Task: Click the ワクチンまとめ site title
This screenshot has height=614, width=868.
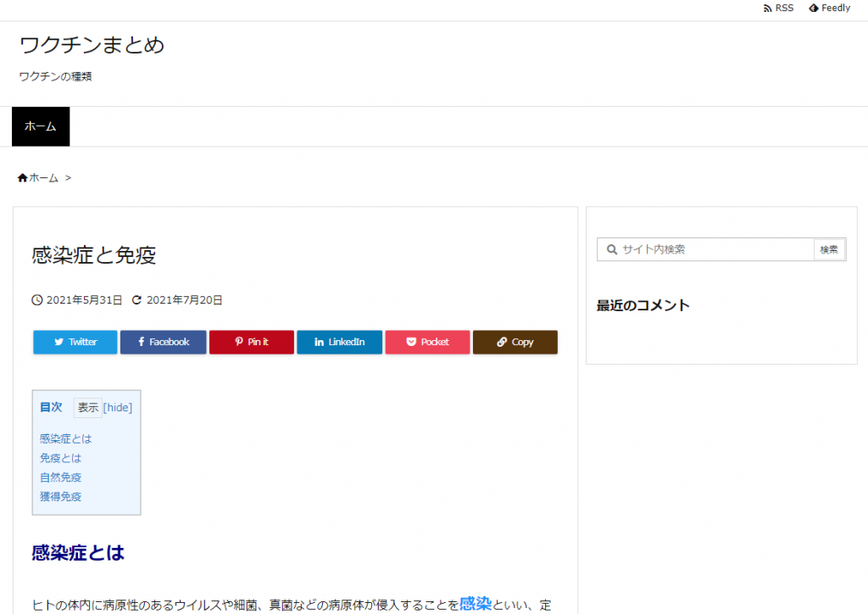Action: pos(92,45)
